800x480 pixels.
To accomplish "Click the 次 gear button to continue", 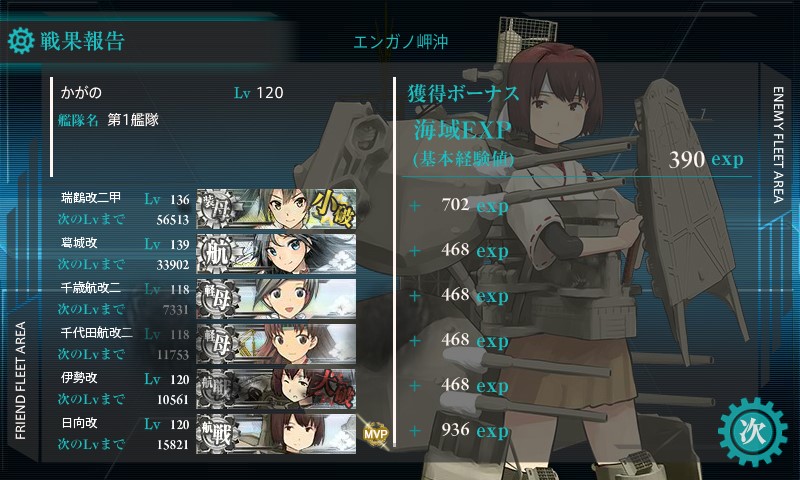I will tap(753, 432).
